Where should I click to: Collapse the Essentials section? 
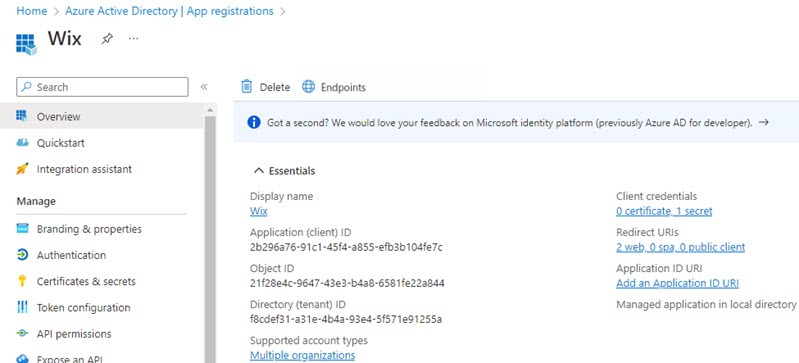pos(259,171)
